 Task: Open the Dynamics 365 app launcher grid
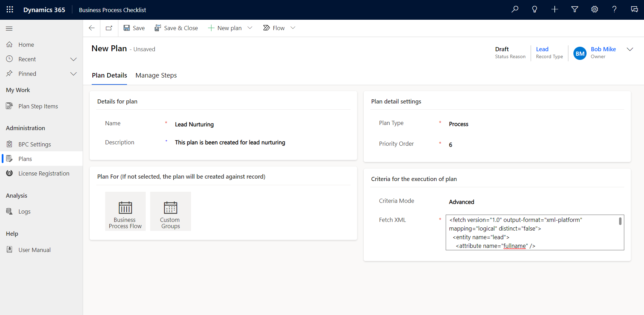click(x=10, y=10)
